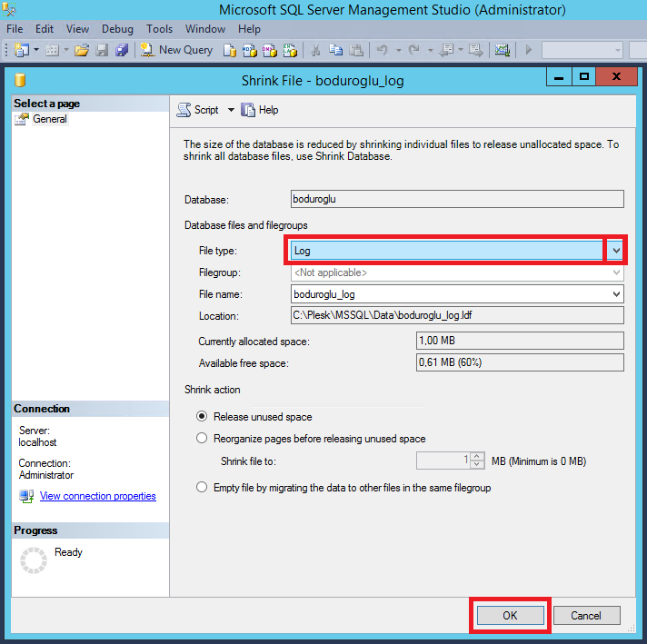Open the File menu
The width and height of the screenshot is (647, 644).
[x=15, y=29]
